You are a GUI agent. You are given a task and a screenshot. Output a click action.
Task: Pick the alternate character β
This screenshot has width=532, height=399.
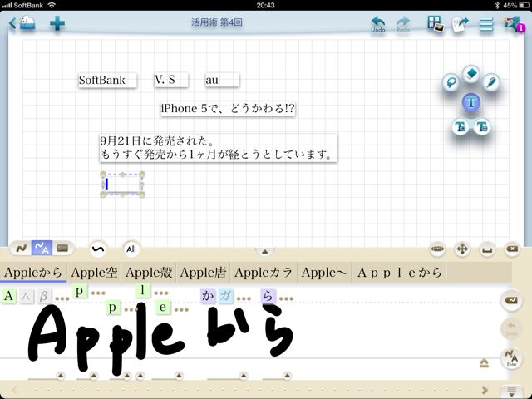pyautogui.click(x=44, y=296)
